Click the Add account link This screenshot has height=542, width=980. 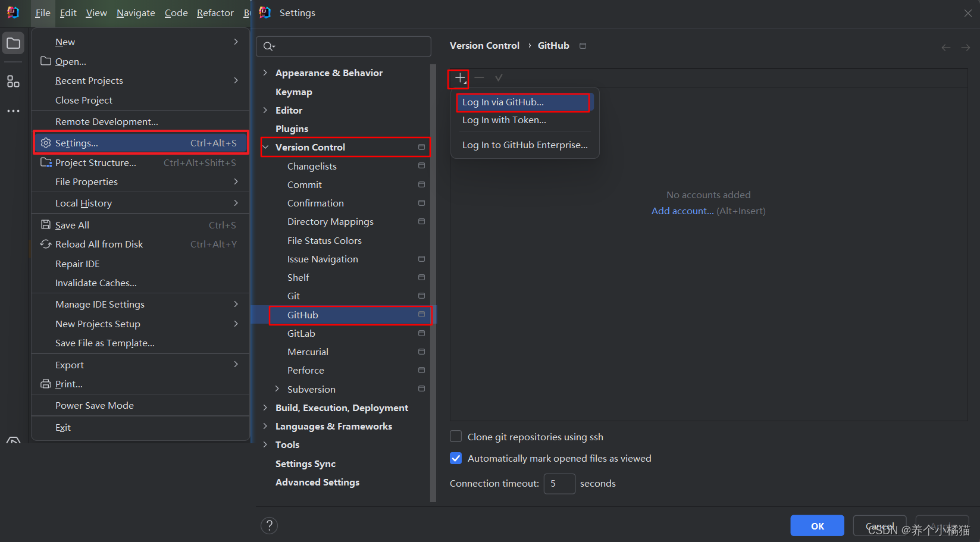coord(682,211)
